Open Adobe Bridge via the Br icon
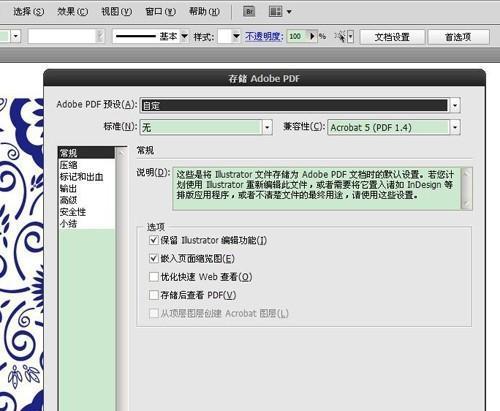 pos(249,12)
